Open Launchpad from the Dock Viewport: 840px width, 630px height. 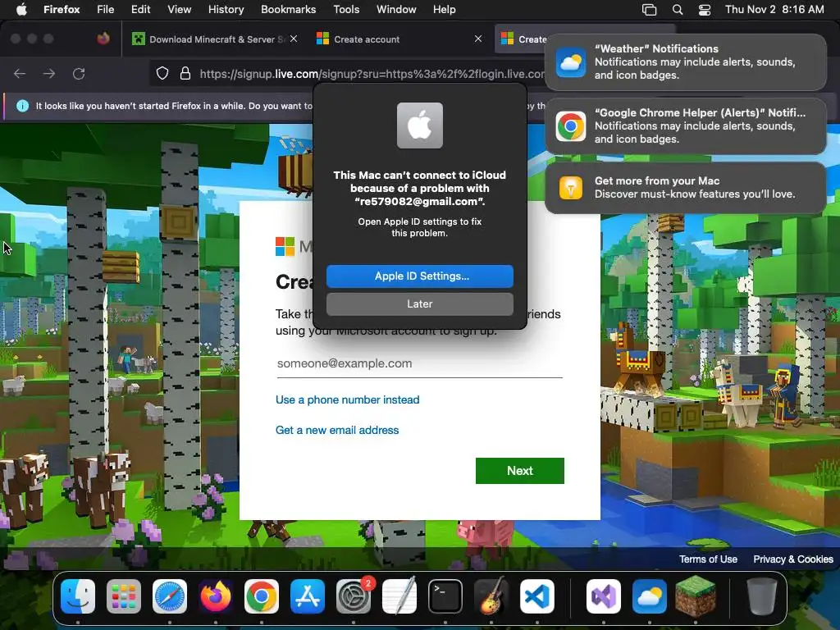click(x=124, y=596)
